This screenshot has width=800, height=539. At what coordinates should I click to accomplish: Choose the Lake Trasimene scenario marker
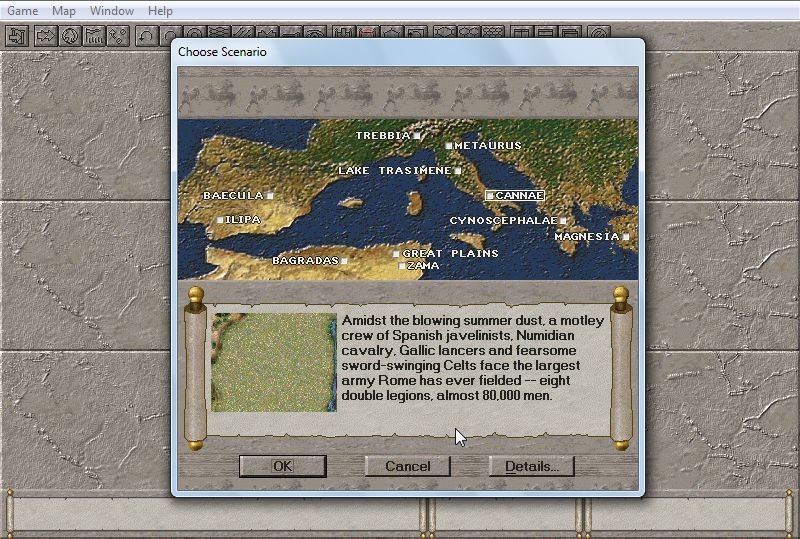[400, 170]
